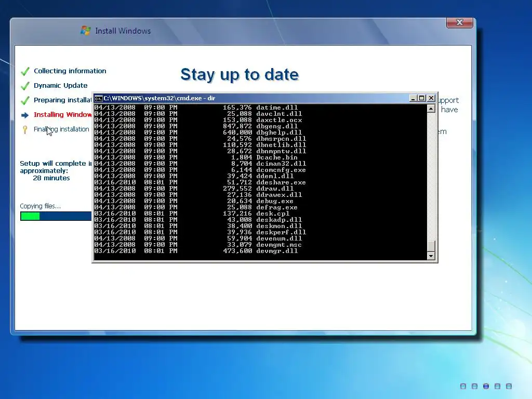This screenshot has width=532, height=399.
Task: Click the cmd.exe title bar icon
Action: point(98,98)
